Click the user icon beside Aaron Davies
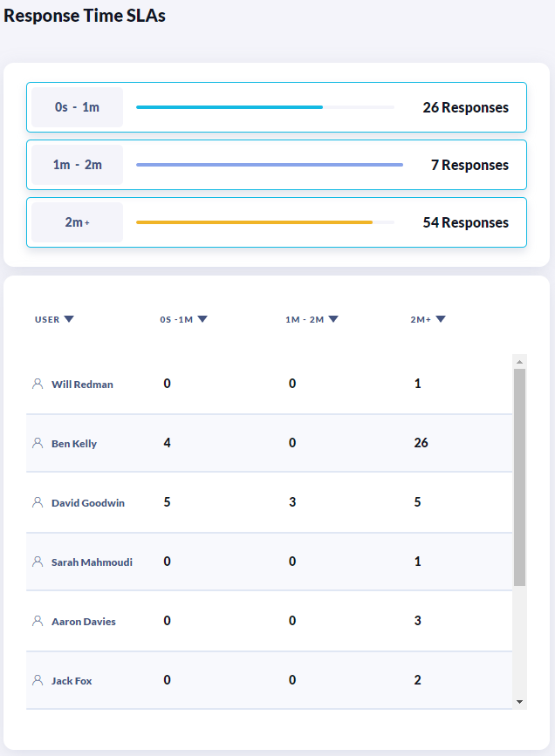This screenshot has width=555, height=756. (38, 621)
